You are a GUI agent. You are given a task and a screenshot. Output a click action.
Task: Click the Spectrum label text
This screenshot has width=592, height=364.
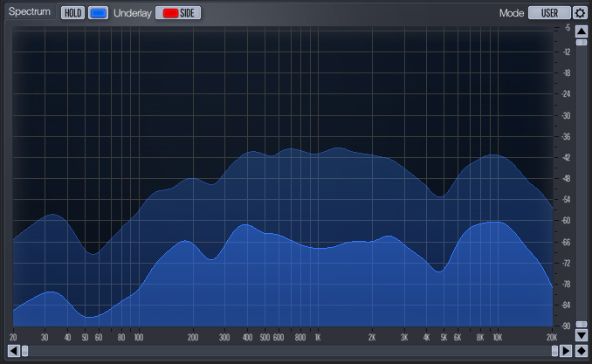coord(30,13)
